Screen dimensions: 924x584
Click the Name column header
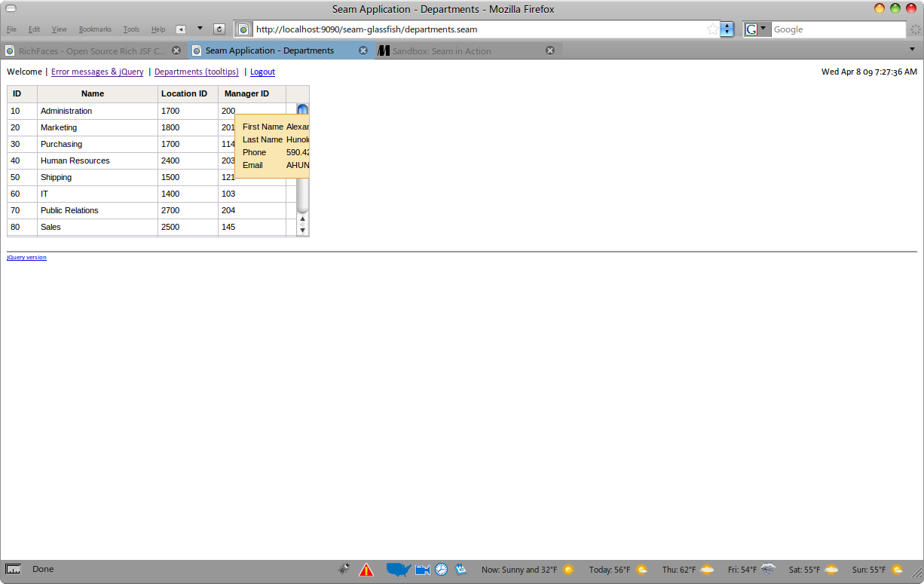(x=97, y=93)
